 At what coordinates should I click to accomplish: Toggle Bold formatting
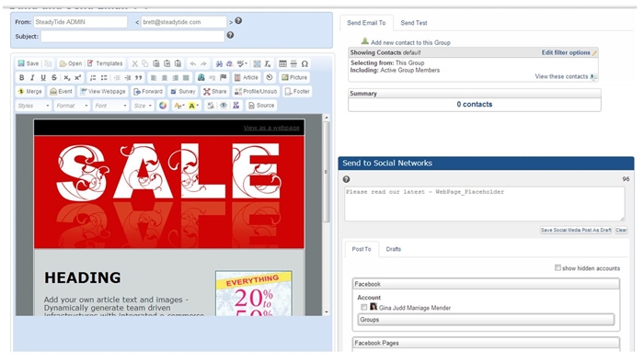click(22, 77)
